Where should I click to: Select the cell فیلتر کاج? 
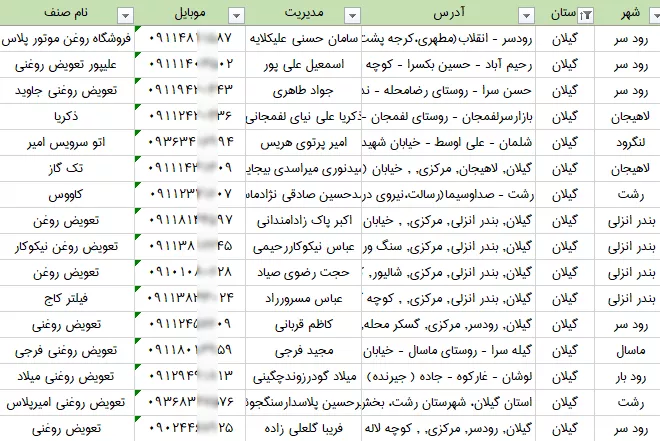pos(67,299)
